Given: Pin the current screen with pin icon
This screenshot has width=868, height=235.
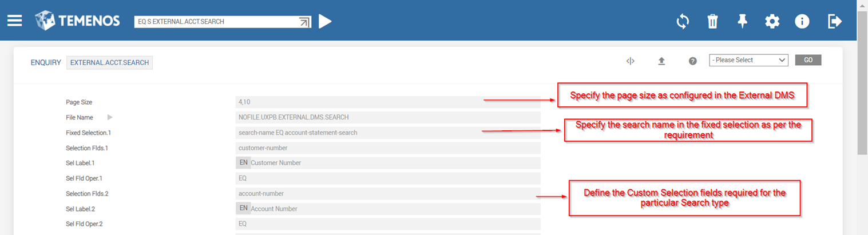Looking at the screenshot, I should click(x=742, y=22).
